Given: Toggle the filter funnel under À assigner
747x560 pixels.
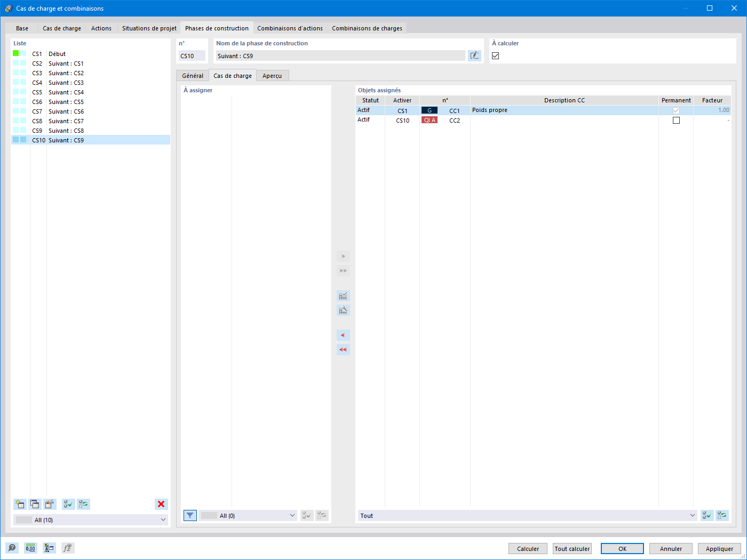Looking at the screenshot, I should point(190,516).
